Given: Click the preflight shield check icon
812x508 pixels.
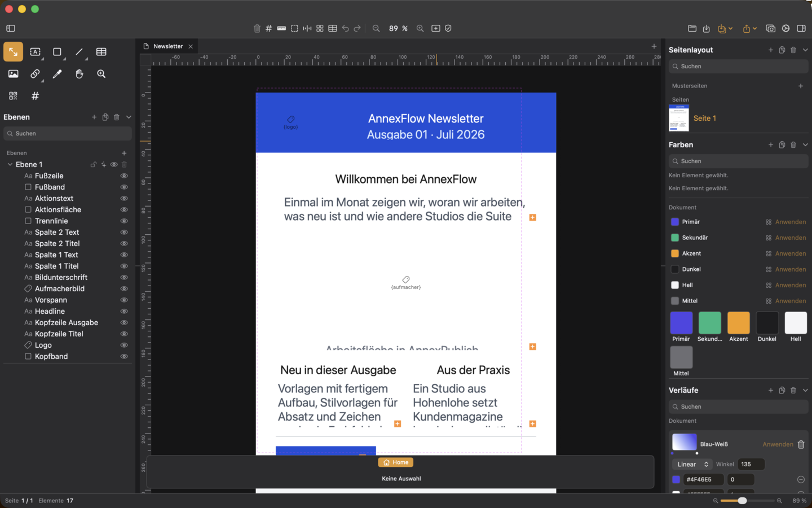Looking at the screenshot, I should point(448,28).
